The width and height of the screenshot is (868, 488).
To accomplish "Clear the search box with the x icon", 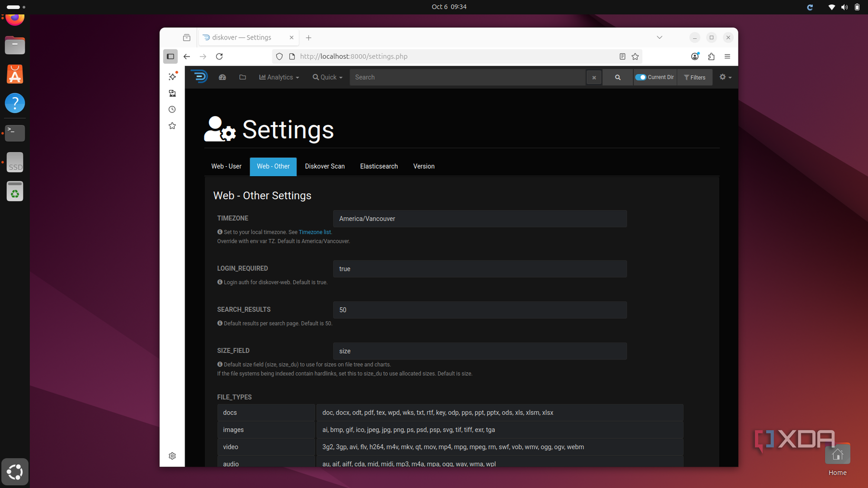I will [x=593, y=77].
